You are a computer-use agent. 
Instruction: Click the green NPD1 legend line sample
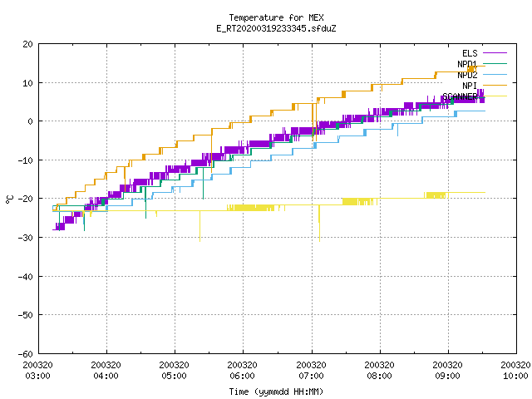point(495,63)
